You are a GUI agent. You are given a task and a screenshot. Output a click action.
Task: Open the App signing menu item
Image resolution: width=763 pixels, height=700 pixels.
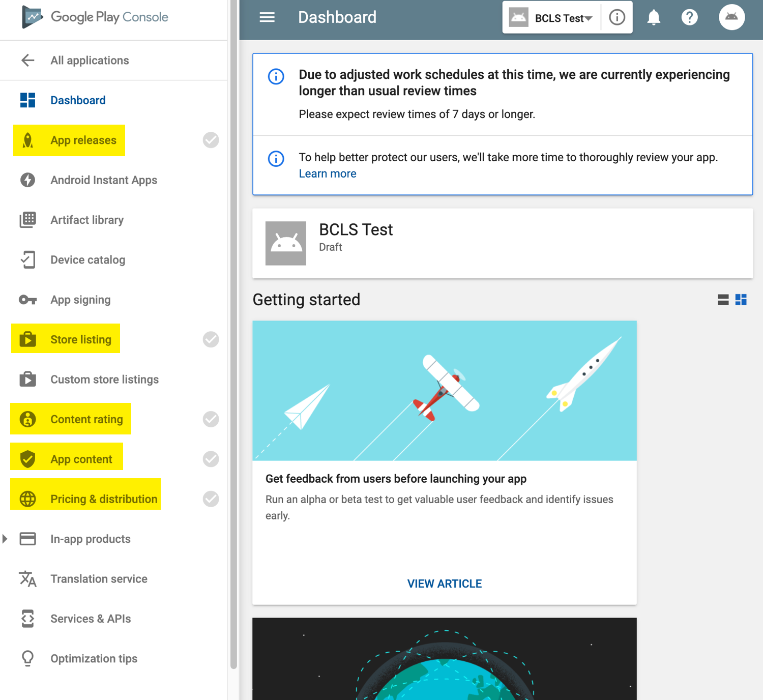(x=80, y=300)
